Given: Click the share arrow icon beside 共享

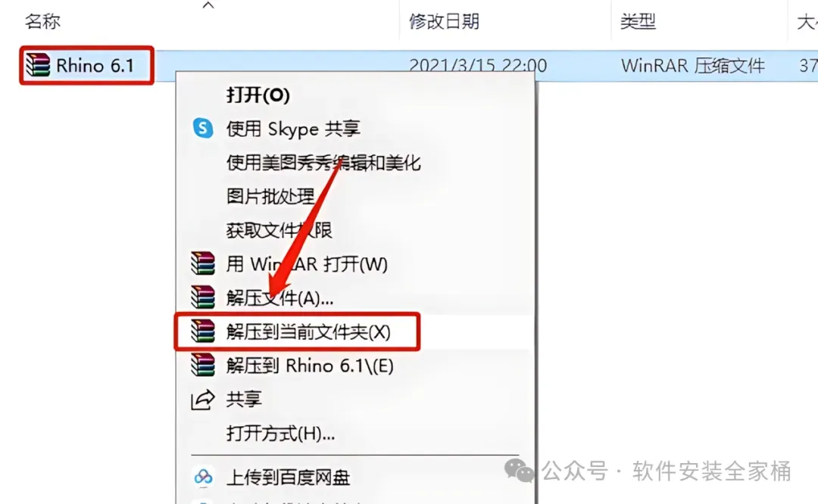Looking at the screenshot, I should 203,400.
